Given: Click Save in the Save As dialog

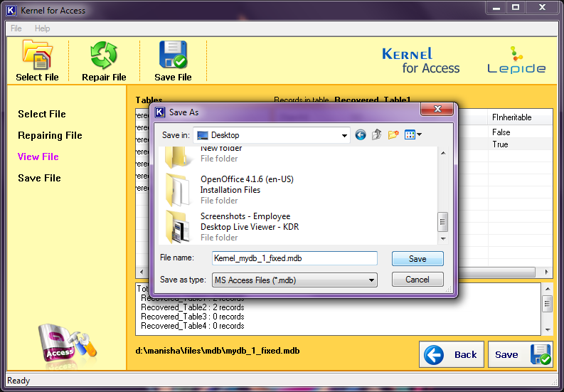Looking at the screenshot, I should [x=417, y=259].
